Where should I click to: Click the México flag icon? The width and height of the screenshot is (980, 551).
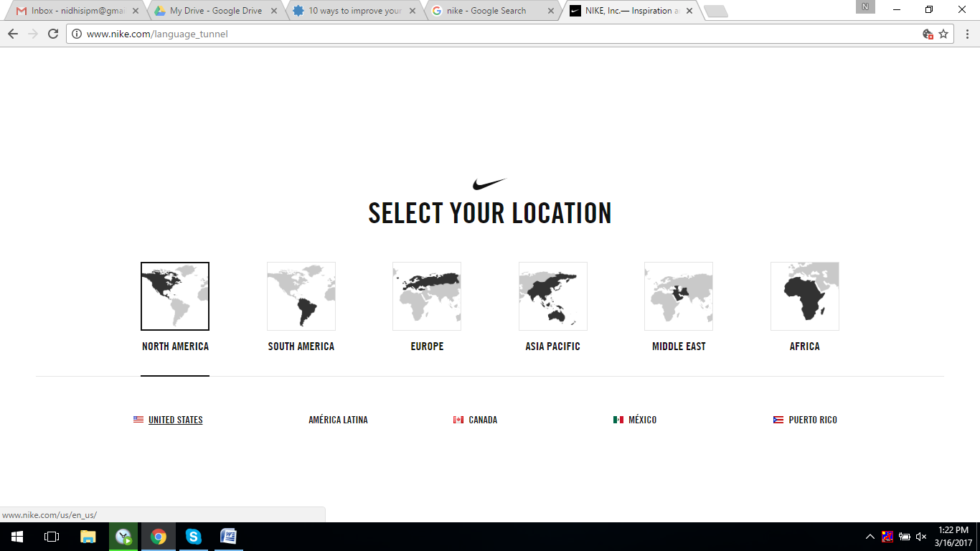(618, 420)
